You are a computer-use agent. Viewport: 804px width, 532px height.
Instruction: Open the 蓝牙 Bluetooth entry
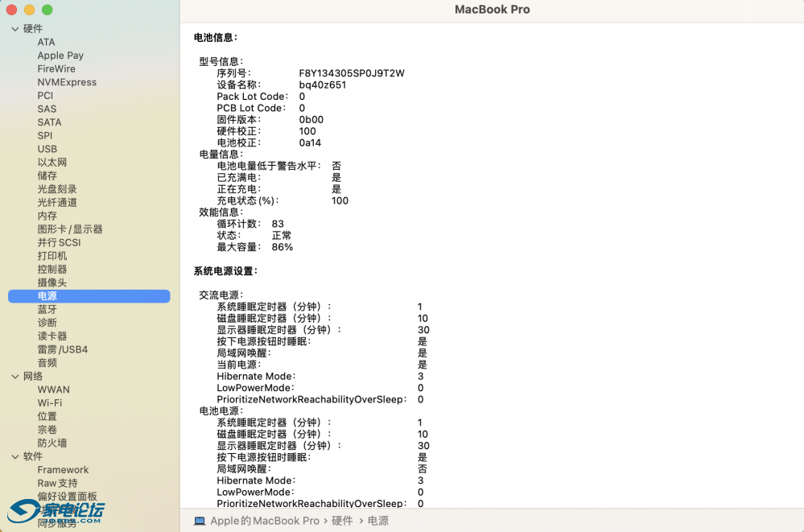pyautogui.click(x=47, y=309)
